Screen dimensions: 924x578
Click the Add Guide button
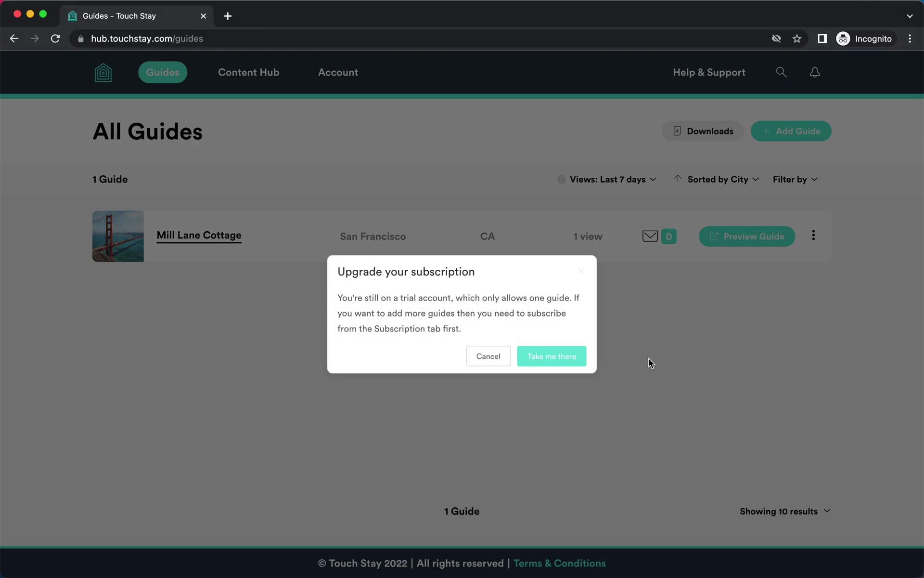point(791,131)
